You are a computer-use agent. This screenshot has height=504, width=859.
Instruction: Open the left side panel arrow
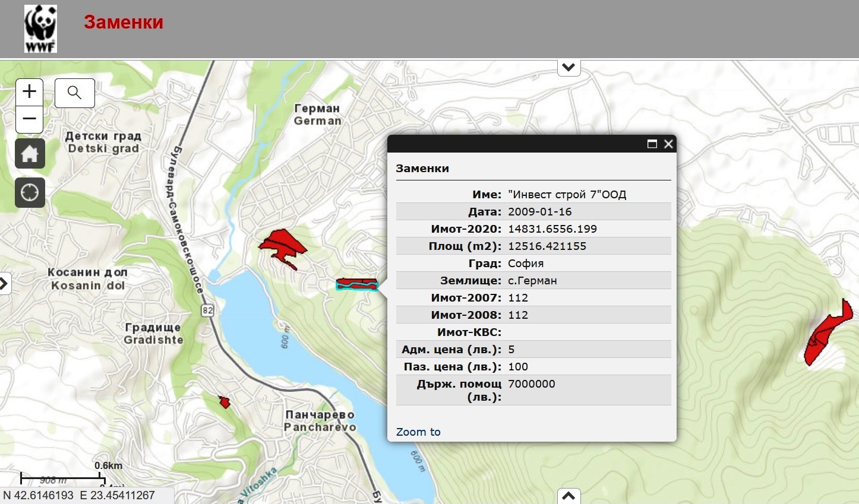(5, 284)
